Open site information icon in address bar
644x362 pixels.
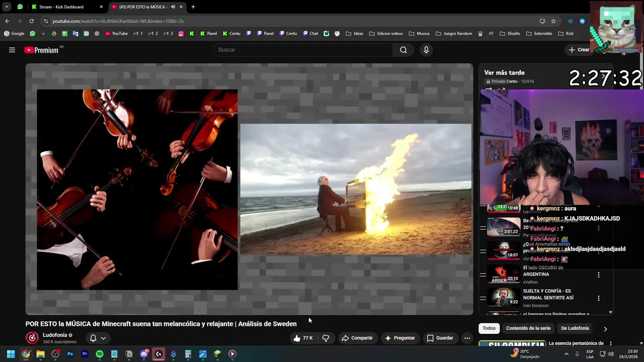click(46, 21)
